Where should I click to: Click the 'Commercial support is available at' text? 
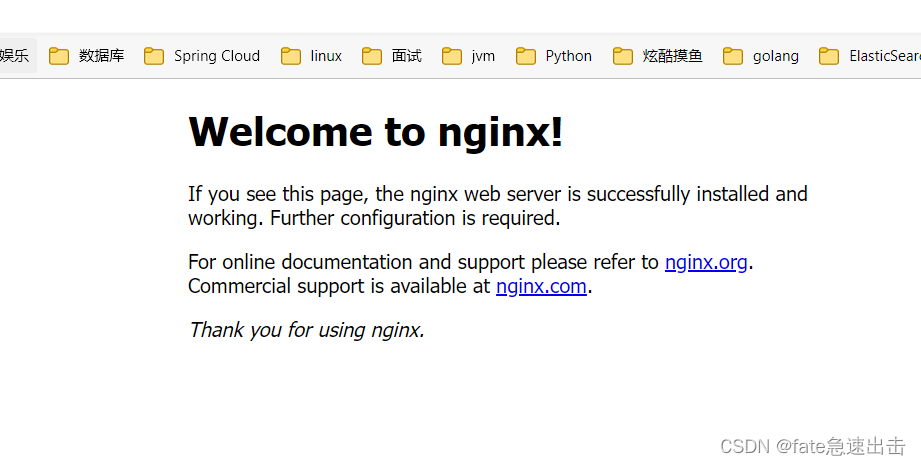pos(340,286)
